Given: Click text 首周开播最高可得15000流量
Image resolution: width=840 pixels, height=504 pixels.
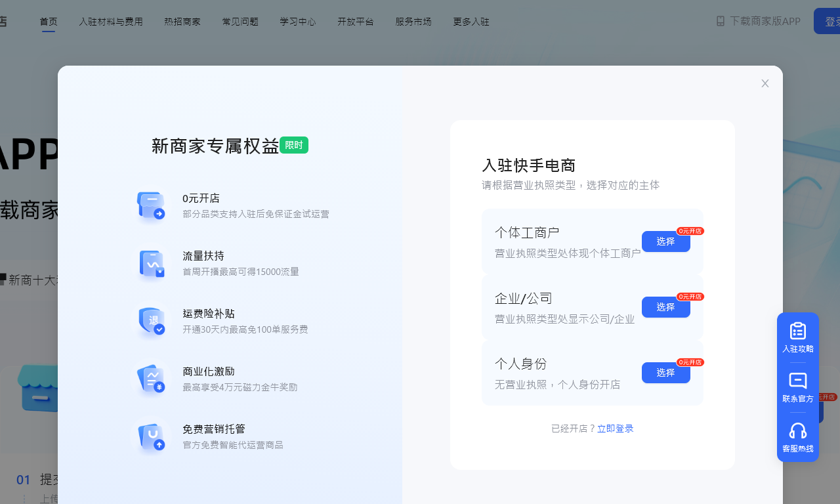Looking at the screenshot, I should click(x=241, y=272).
